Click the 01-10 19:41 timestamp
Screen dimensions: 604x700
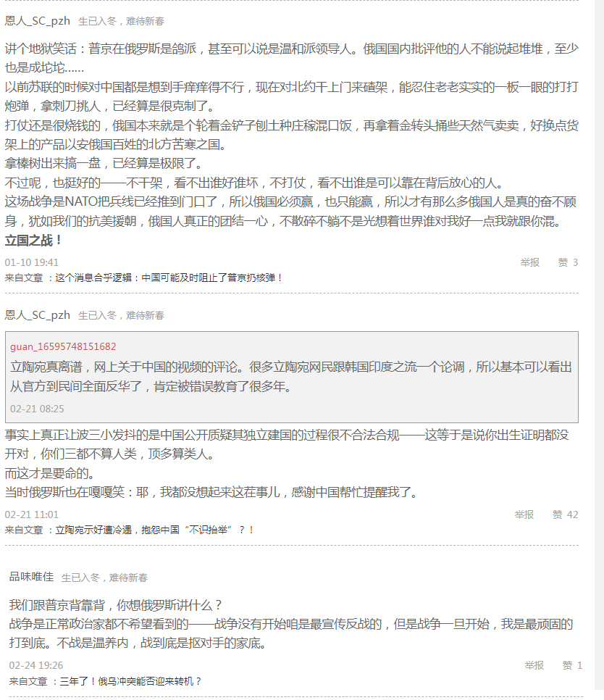[32, 262]
